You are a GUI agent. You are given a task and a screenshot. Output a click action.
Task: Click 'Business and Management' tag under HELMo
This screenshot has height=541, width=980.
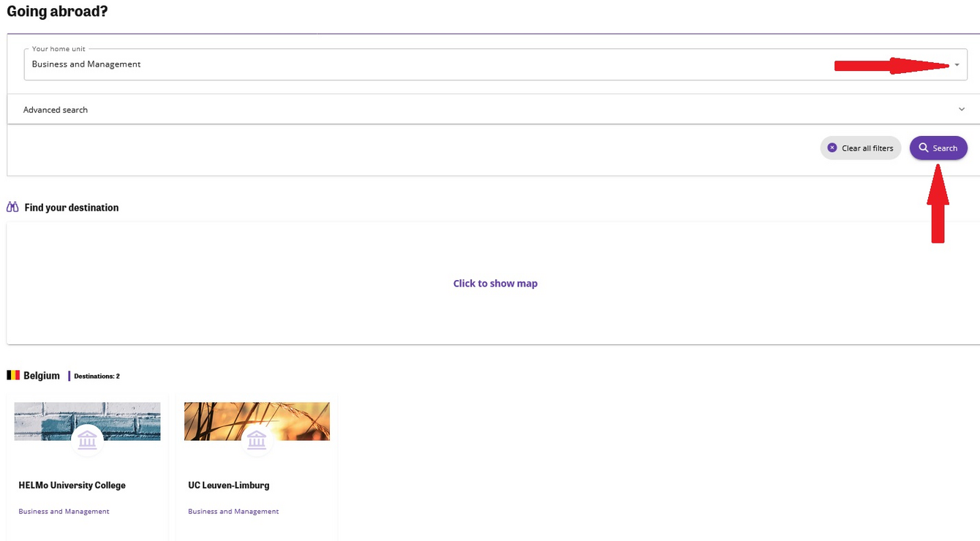[64, 512]
